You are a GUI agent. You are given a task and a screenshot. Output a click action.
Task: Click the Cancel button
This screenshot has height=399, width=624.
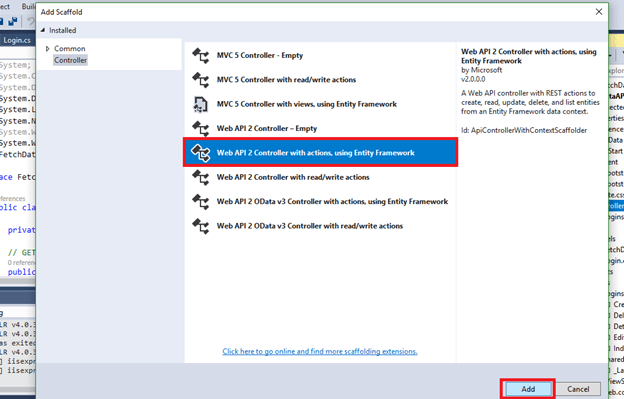point(578,389)
